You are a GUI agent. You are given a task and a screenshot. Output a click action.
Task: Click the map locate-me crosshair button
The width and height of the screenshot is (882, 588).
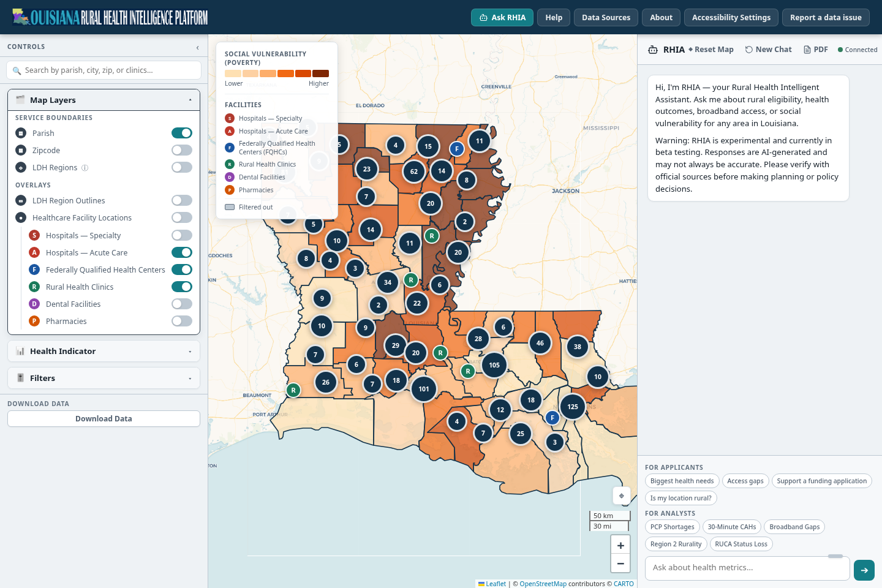(x=621, y=496)
